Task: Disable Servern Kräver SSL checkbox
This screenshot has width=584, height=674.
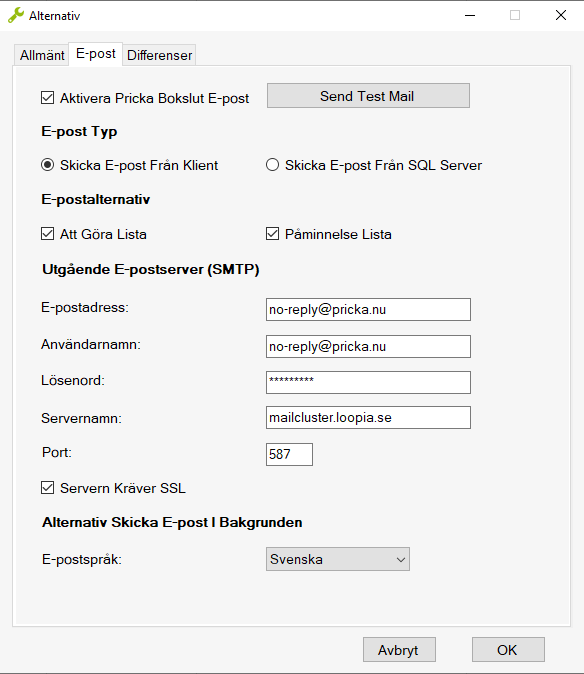Action: point(48,488)
